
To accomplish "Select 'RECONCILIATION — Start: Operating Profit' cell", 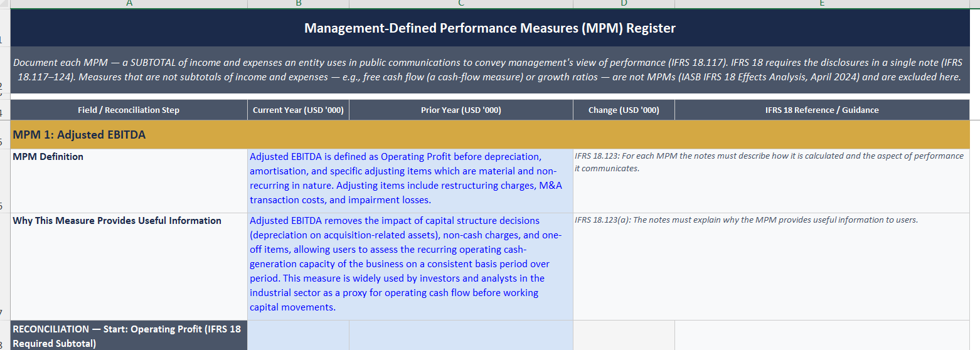I will [x=129, y=336].
